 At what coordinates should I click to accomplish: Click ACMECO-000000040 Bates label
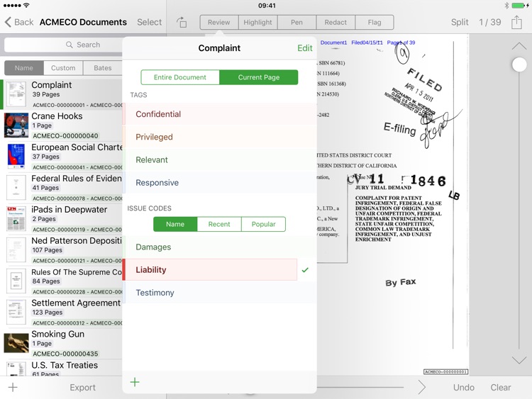click(x=65, y=136)
